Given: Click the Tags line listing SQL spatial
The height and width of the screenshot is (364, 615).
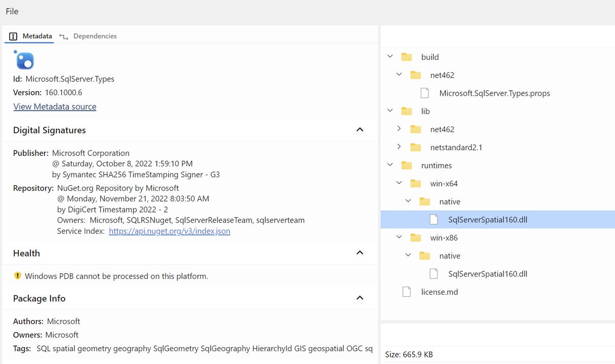Looking at the screenshot, I should click(x=193, y=349).
